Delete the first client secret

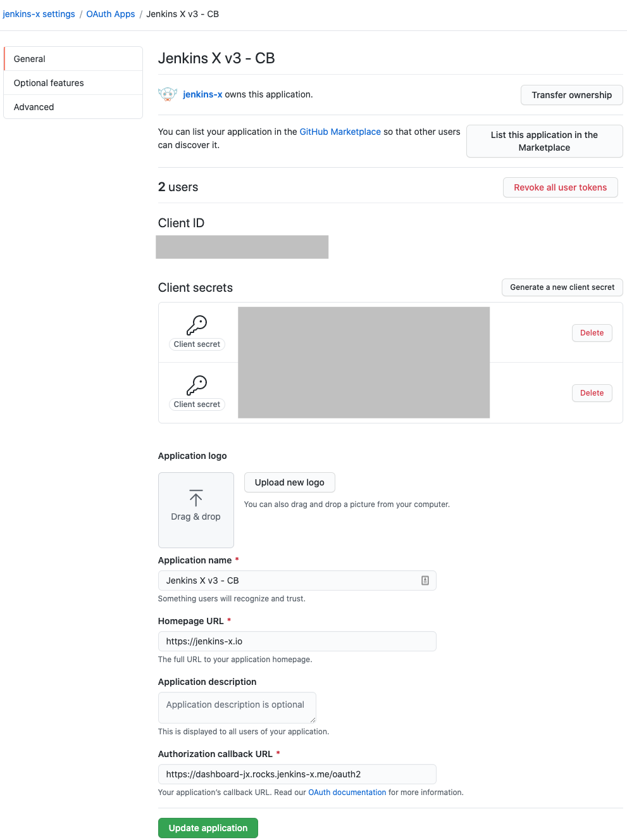coord(592,332)
